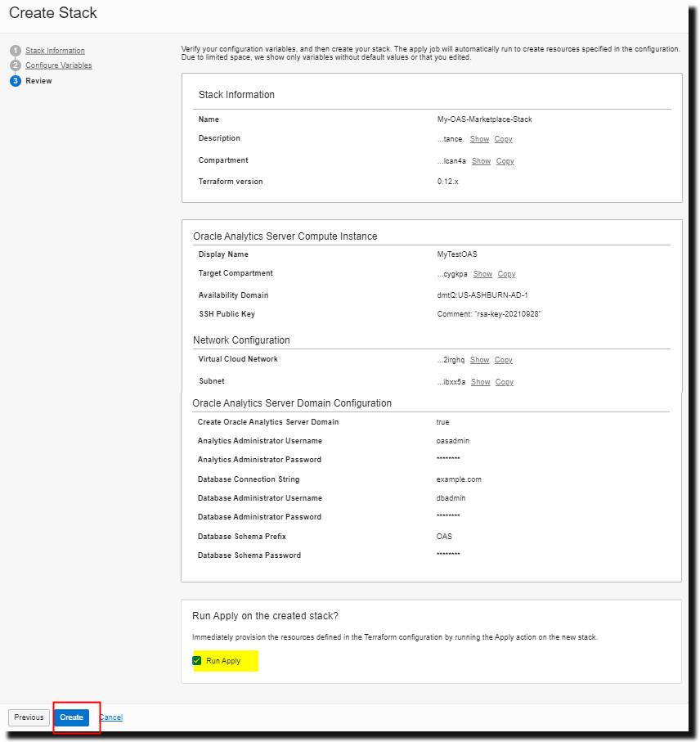Select the Database Administrator Password masked value
This screenshot has height=742, width=700.
pyautogui.click(x=448, y=516)
